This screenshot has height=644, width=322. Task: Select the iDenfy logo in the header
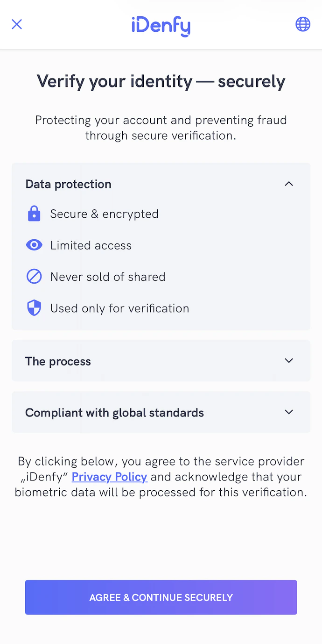pos(161,25)
